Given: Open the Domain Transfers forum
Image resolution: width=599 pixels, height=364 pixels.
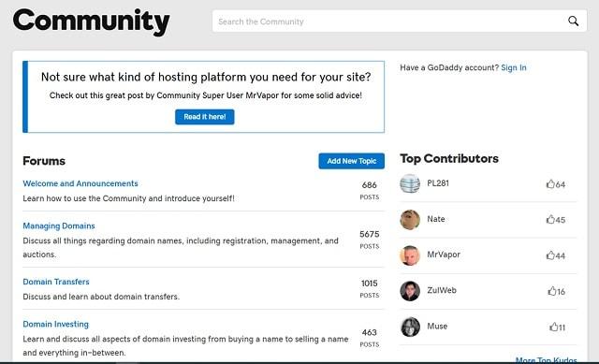Looking at the screenshot, I should (x=56, y=282).
